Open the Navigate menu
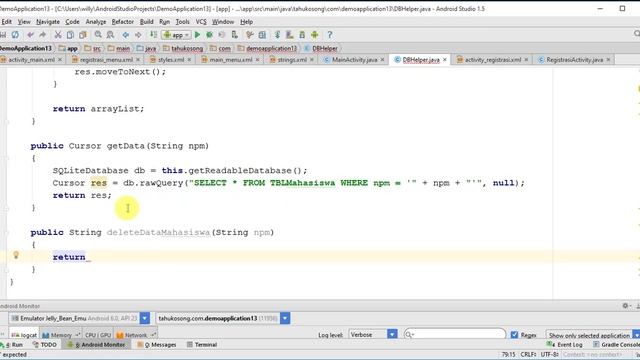Viewport: 640px width, 360px height. pyautogui.click(x=48, y=22)
